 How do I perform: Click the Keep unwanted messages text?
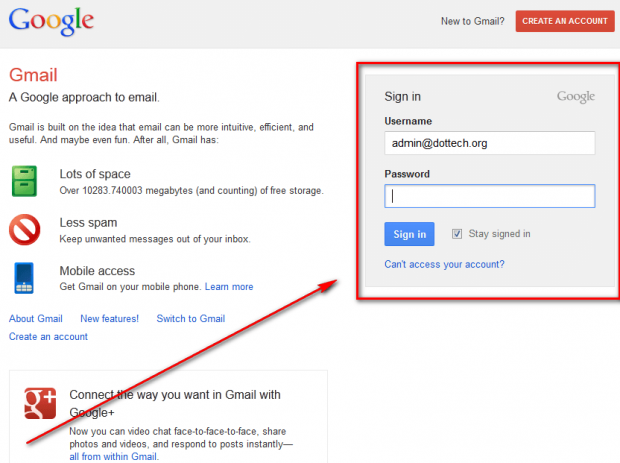click(155, 239)
